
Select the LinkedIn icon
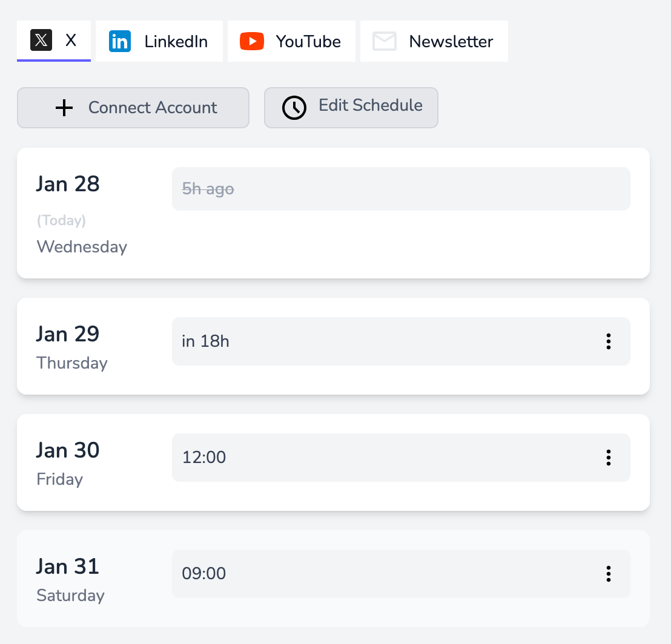(x=120, y=41)
